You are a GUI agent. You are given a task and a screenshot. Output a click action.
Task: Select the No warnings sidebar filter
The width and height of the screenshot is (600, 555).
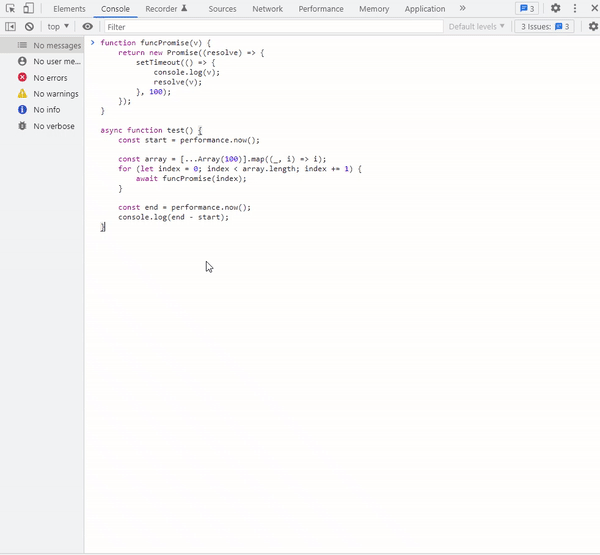pyautogui.click(x=42, y=94)
